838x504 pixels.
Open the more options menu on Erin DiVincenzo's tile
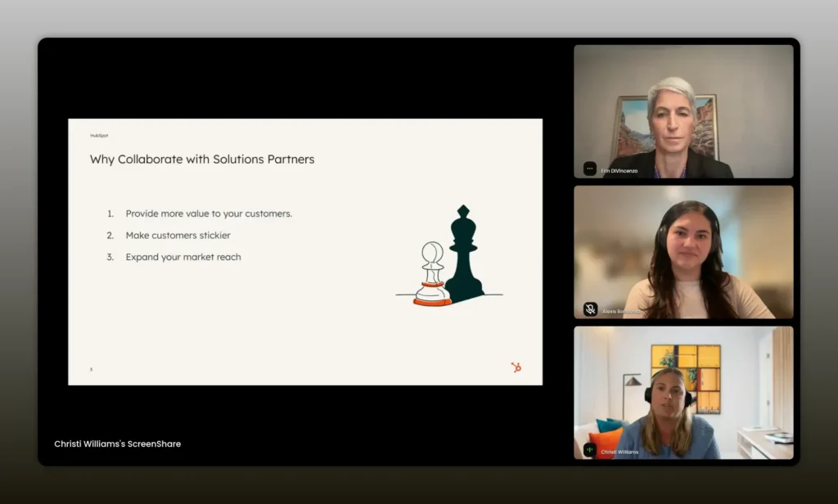(x=590, y=169)
